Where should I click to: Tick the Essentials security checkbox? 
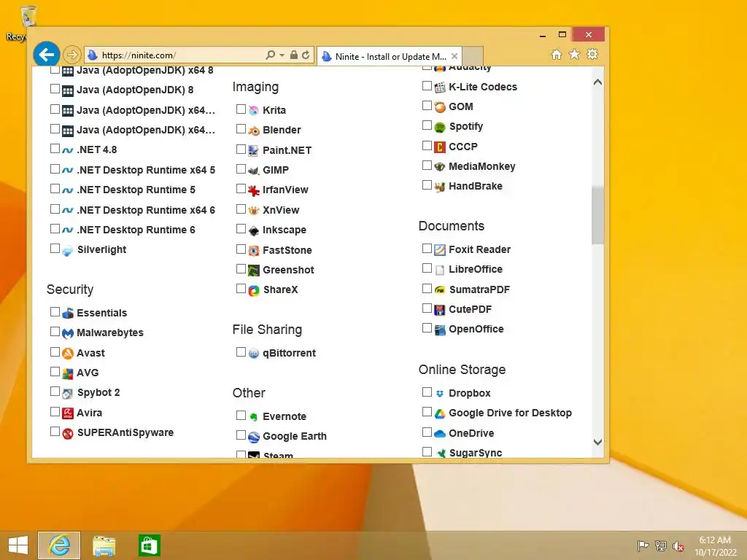tap(55, 312)
